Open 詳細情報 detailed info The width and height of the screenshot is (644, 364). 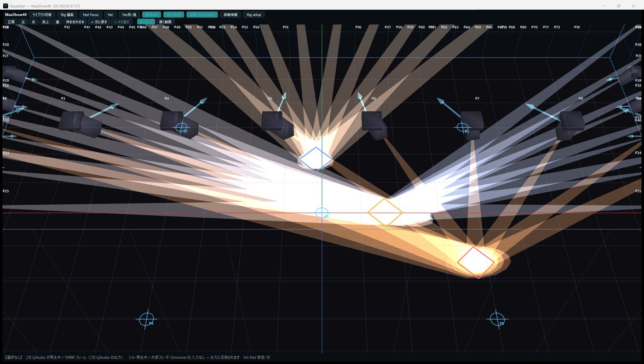click(x=230, y=15)
